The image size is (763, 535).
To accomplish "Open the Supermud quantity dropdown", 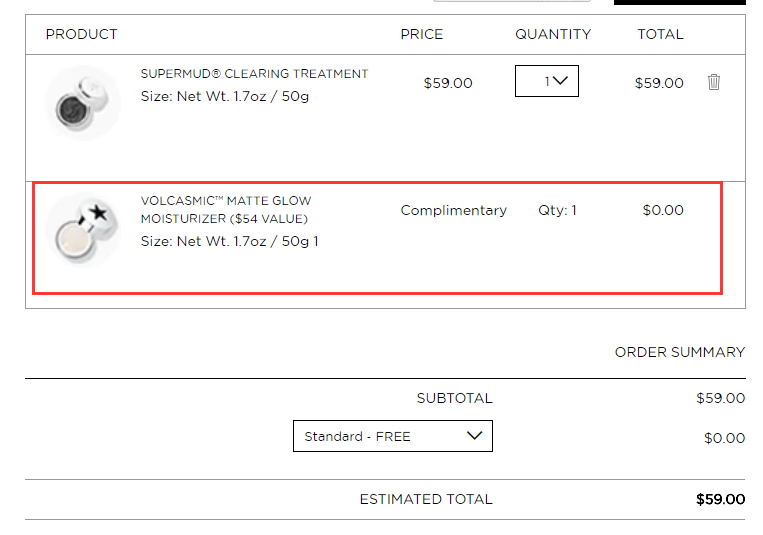I will coord(546,81).
